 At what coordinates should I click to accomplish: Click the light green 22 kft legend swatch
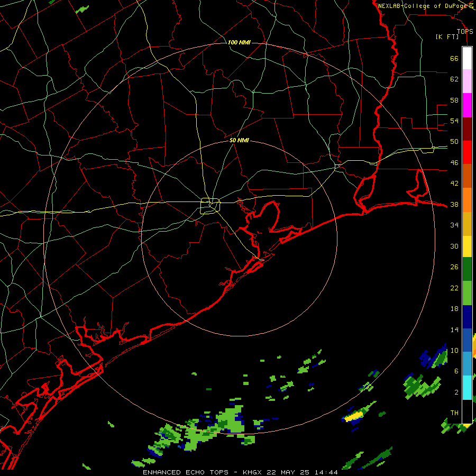click(x=467, y=293)
